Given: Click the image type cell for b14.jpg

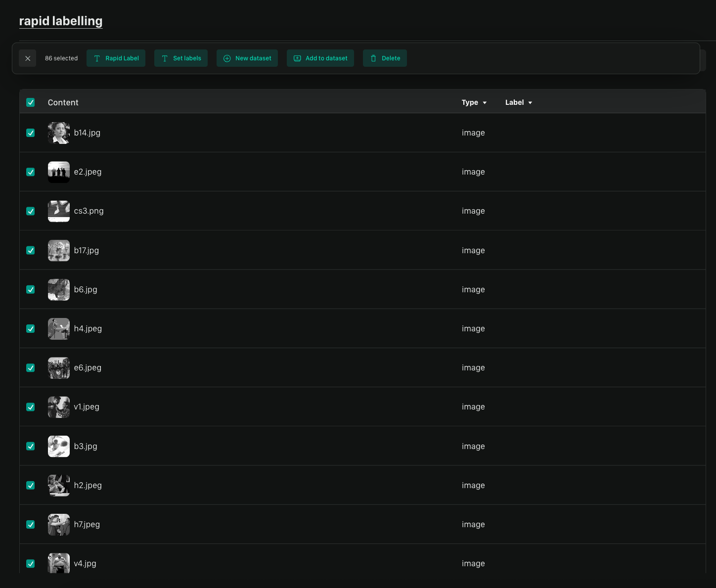Looking at the screenshot, I should (x=473, y=133).
